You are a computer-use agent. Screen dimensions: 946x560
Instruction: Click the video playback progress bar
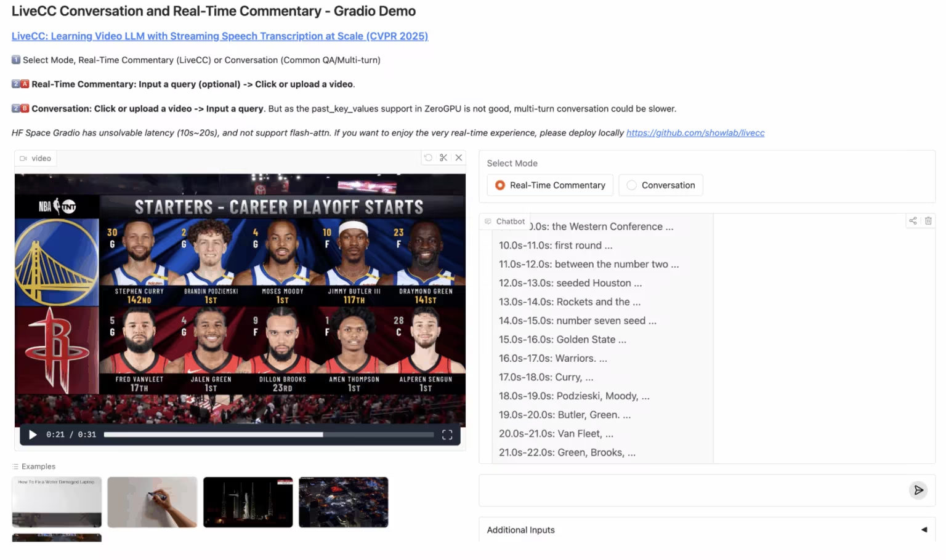[x=269, y=434]
